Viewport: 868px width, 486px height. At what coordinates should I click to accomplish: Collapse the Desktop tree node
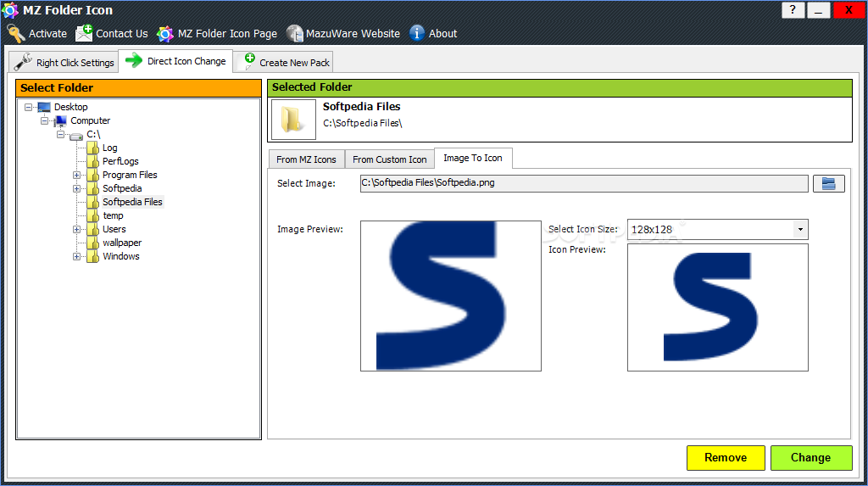28,107
